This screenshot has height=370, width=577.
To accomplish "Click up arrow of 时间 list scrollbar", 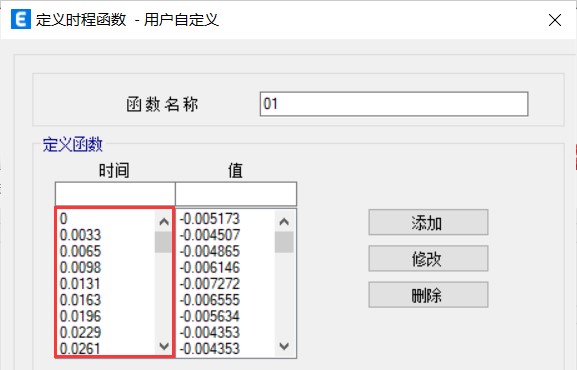I will coord(164,221).
